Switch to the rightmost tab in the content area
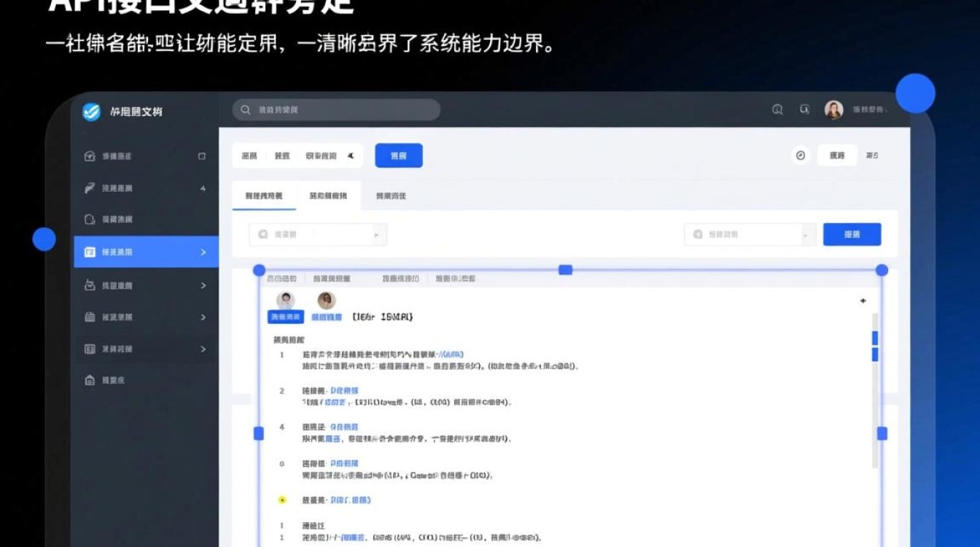 392,195
